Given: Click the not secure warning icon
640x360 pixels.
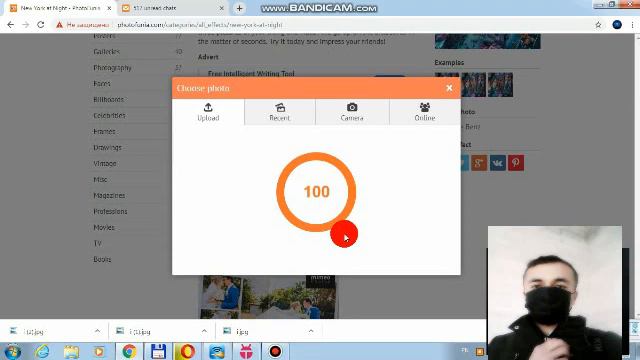Looking at the screenshot, I should 60,25.
